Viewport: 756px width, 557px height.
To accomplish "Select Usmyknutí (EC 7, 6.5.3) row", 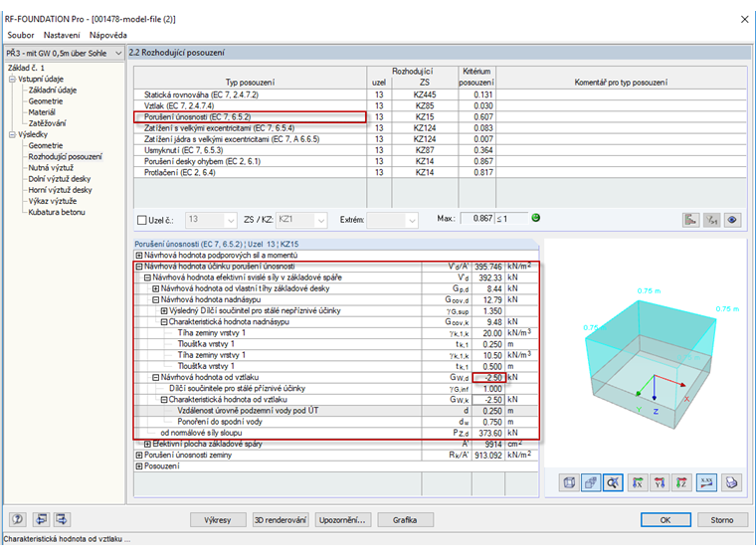I will point(440,150).
